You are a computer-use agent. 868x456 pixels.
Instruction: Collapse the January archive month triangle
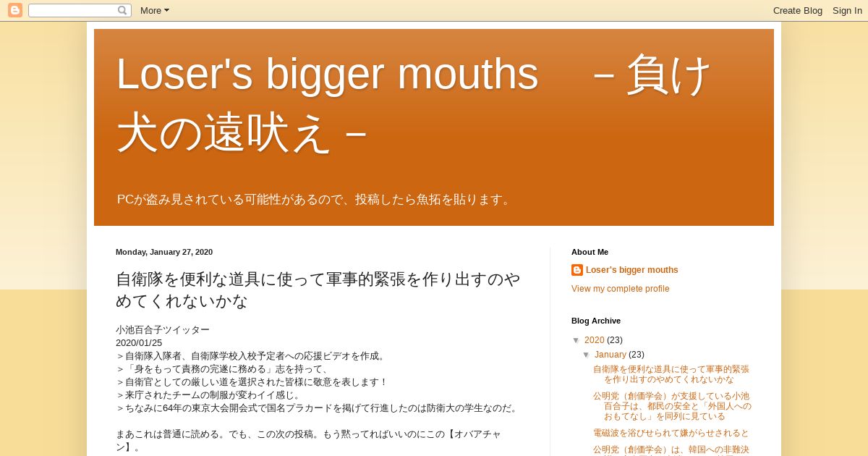pyautogui.click(x=587, y=355)
